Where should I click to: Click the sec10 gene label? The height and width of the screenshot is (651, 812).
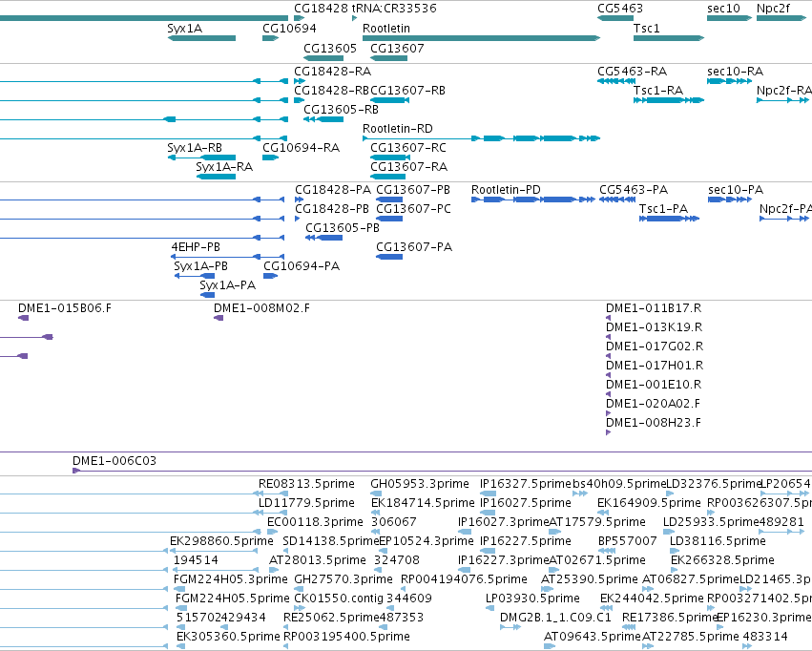pos(724,9)
